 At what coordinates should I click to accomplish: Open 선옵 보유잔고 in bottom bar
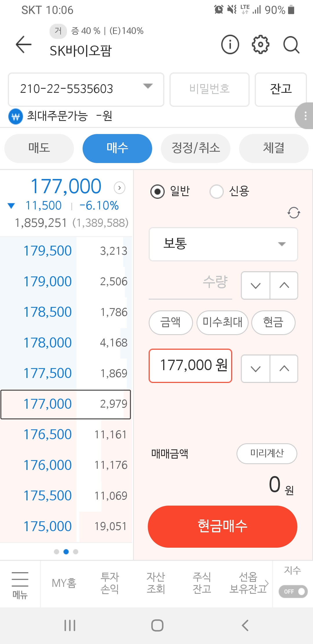click(x=248, y=583)
